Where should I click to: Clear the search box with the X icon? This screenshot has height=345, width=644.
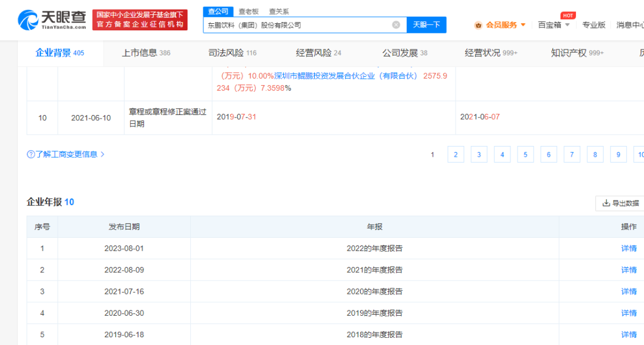click(x=395, y=24)
